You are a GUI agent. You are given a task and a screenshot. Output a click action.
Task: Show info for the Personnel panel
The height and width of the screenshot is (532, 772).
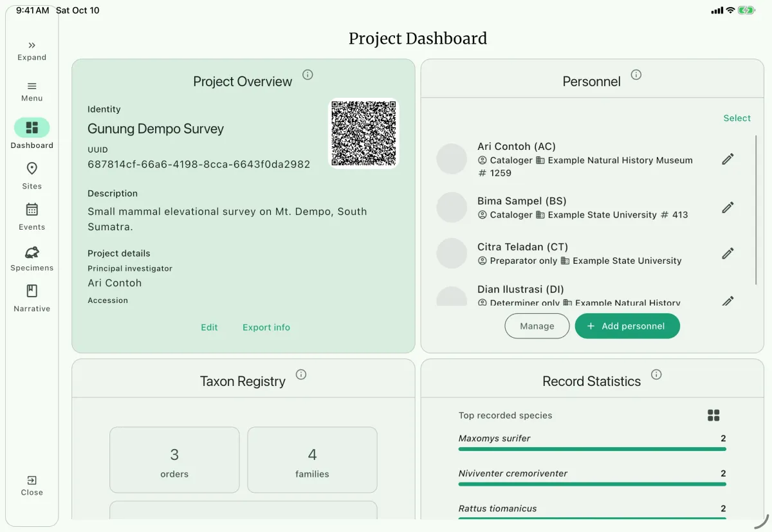[x=636, y=75]
